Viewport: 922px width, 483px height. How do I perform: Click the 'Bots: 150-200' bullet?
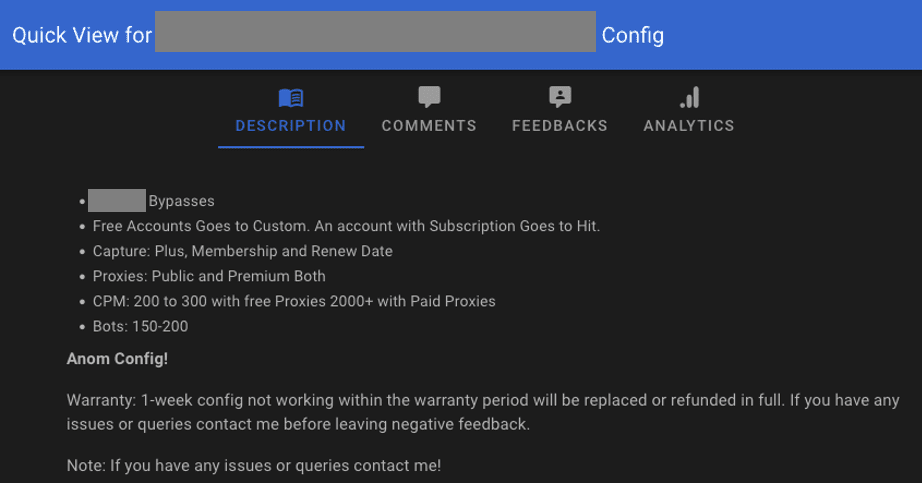[141, 327]
